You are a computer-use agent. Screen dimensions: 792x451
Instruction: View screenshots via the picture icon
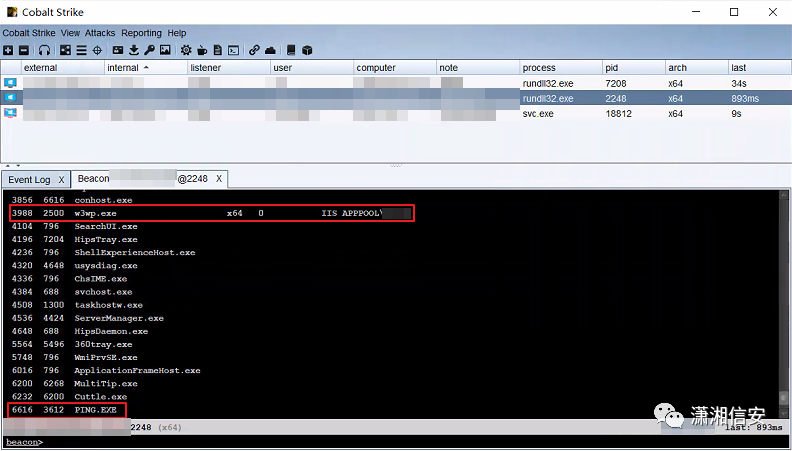tap(165, 50)
